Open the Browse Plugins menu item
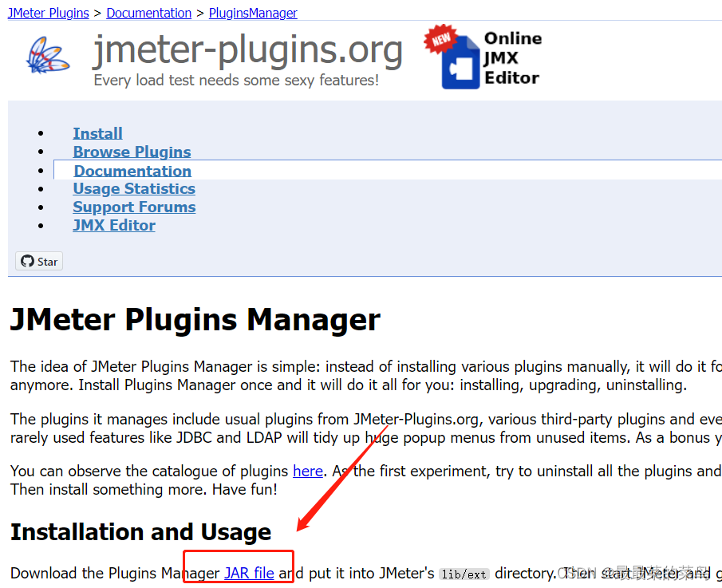Screen dimensions: 722x588 click(x=132, y=152)
